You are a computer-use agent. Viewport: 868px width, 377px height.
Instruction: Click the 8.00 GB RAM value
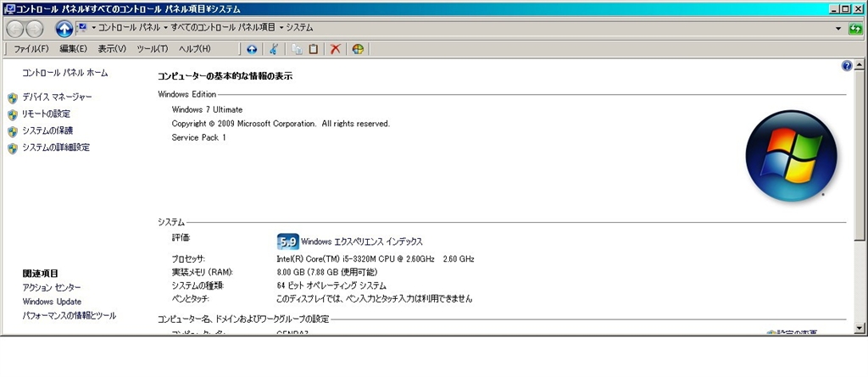pos(326,272)
